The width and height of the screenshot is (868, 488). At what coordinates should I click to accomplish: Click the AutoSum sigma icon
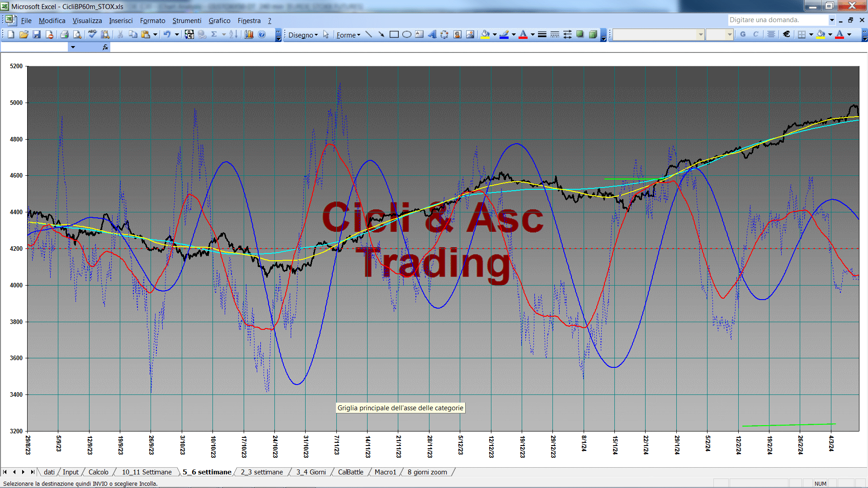(x=214, y=35)
